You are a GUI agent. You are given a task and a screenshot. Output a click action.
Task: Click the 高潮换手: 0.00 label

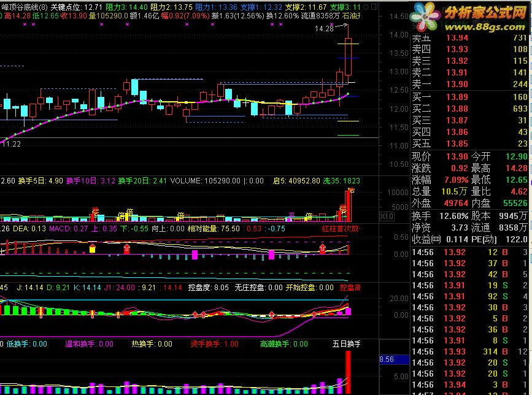pyautogui.click(x=284, y=344)
